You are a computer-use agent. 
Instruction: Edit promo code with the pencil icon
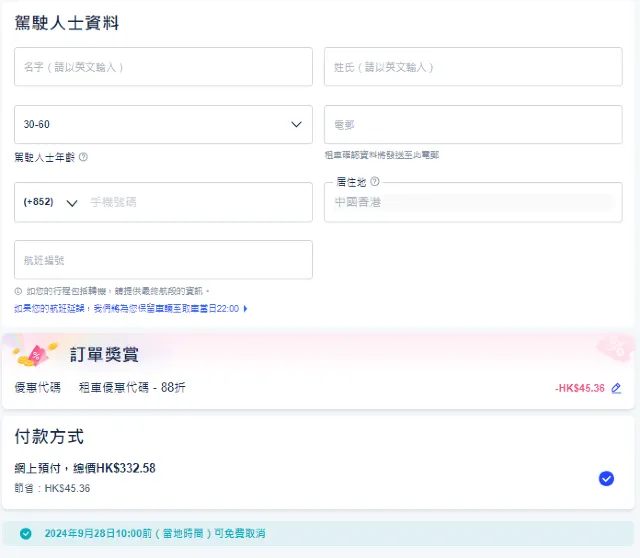coord(616,388)
